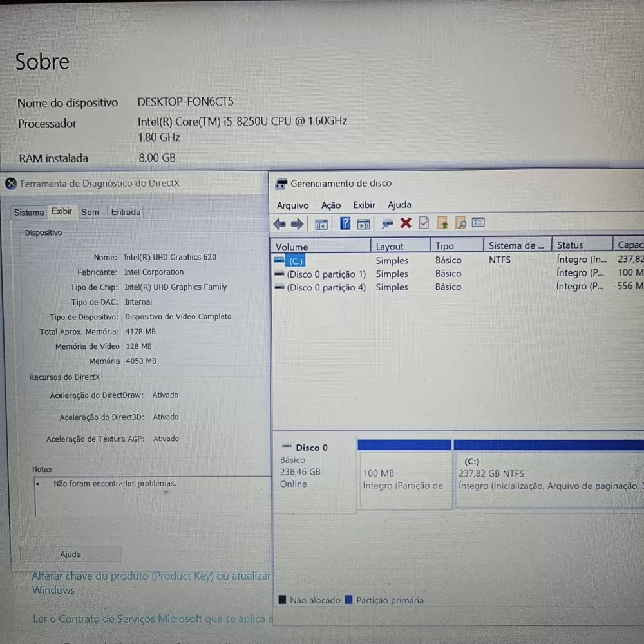The height and width of the screenshot is (644, 644).
Task: Toggle the console tree pane toolbar icon
Action: tap(321, 224)
